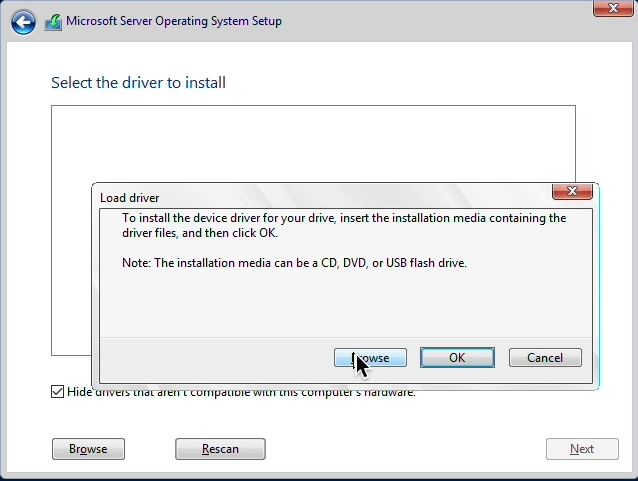The width and height of the screenshot is (638, 481).
Task: Click the 'Load driver' dialog title
Action: point(129,198)
